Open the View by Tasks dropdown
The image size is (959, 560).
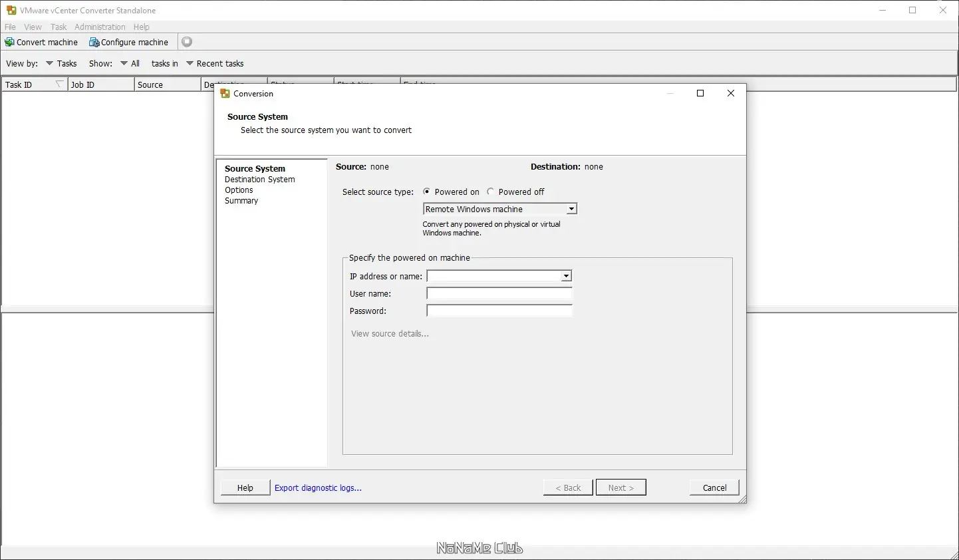pos(61,63)
